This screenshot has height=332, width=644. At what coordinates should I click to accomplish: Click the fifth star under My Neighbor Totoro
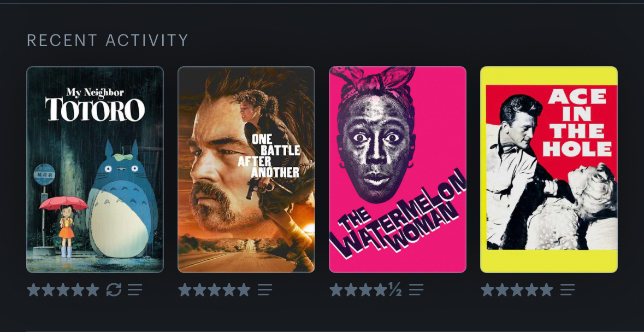tap(92, 290)
